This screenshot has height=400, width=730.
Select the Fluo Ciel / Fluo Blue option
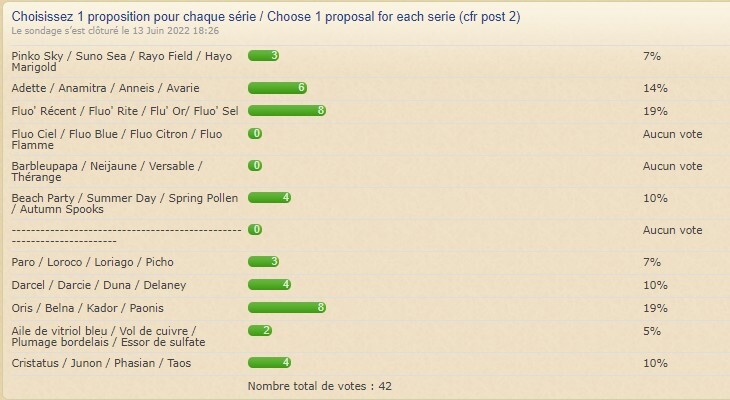[117, 139]
